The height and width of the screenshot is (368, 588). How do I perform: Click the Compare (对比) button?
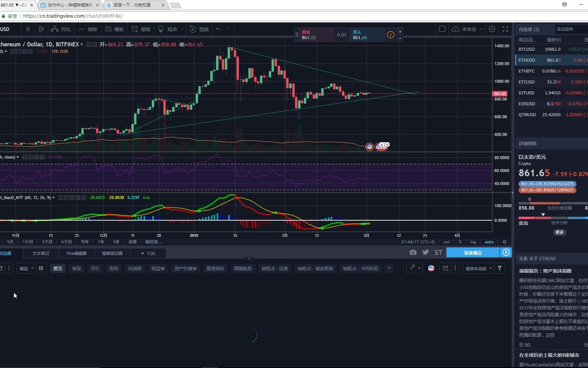point(61,29)
